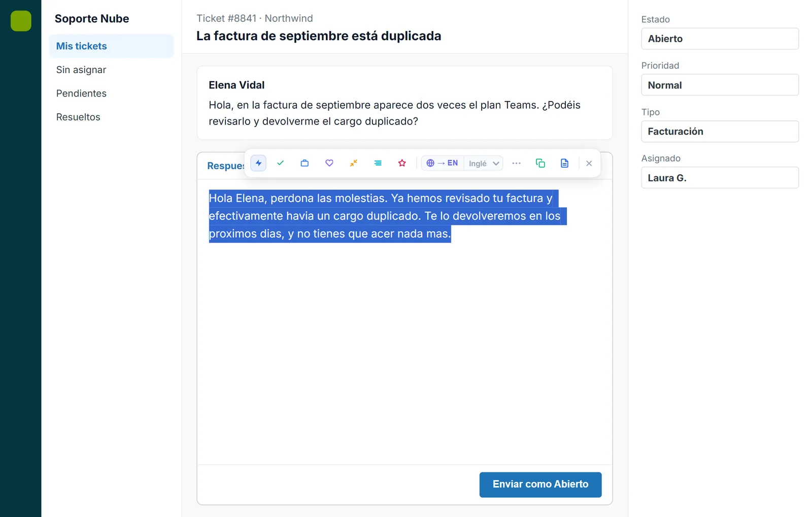Open the Tipo dropdown showing Facturación
The height and width of the screenshot is (517, 812).
point(720,132)
